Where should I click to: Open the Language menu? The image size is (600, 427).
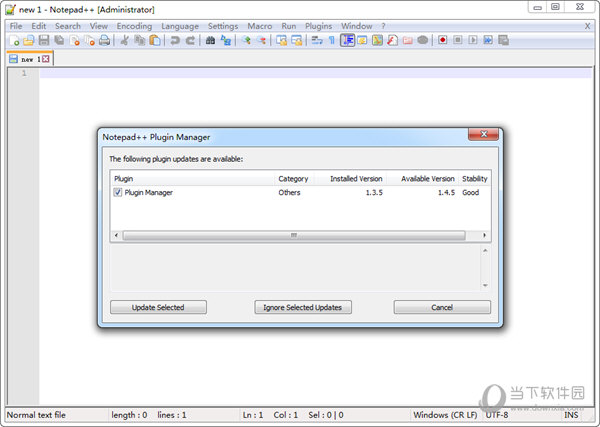(x=180, y=26)
